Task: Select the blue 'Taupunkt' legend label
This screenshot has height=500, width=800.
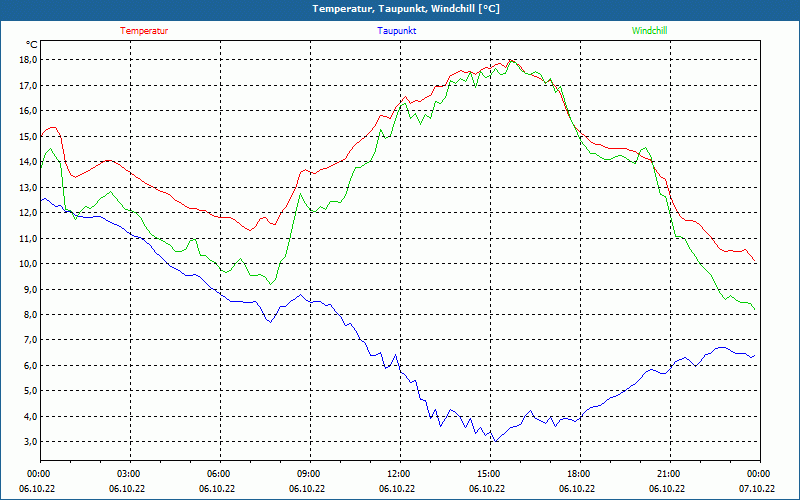Action: tap(397, 31)
